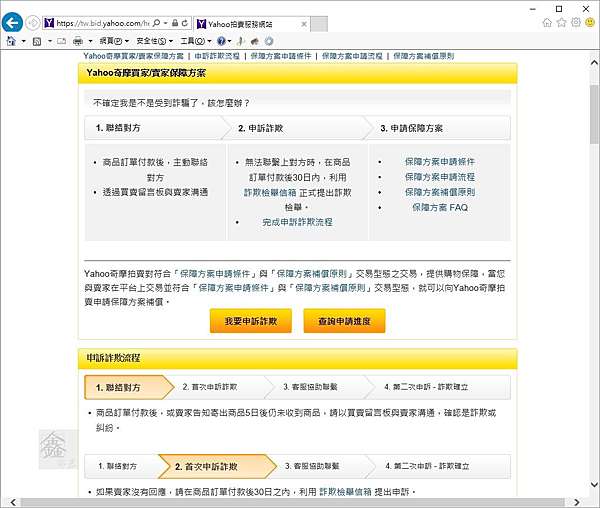Expand the print options dropdown arrow
The image size is (600, 508).
[x=90, y=41]
